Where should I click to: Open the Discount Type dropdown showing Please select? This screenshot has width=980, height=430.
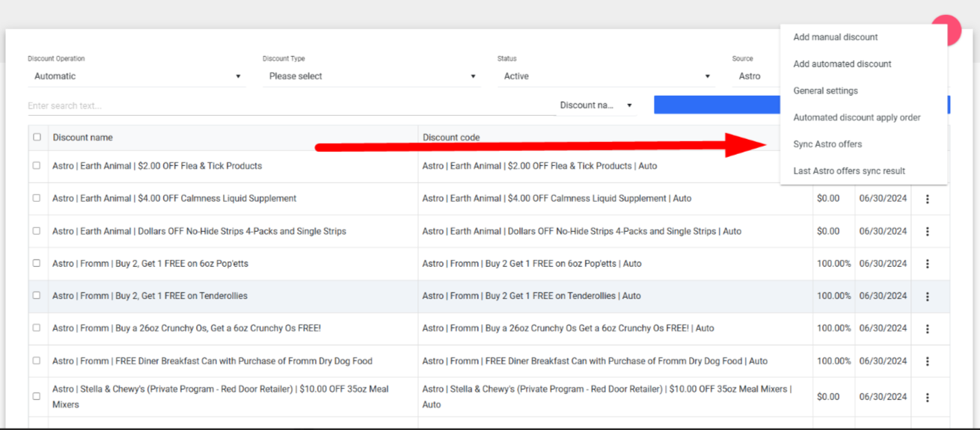(372, 76)
